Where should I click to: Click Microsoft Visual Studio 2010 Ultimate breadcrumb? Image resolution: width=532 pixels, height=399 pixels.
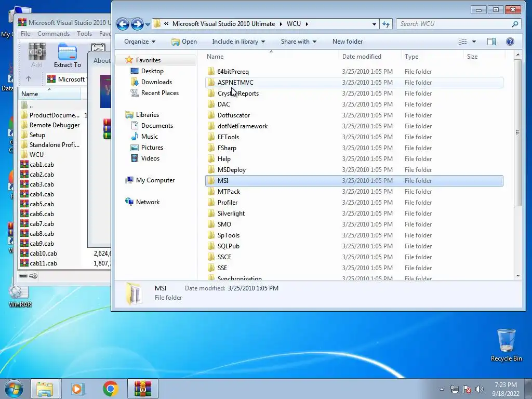[223, 24]
